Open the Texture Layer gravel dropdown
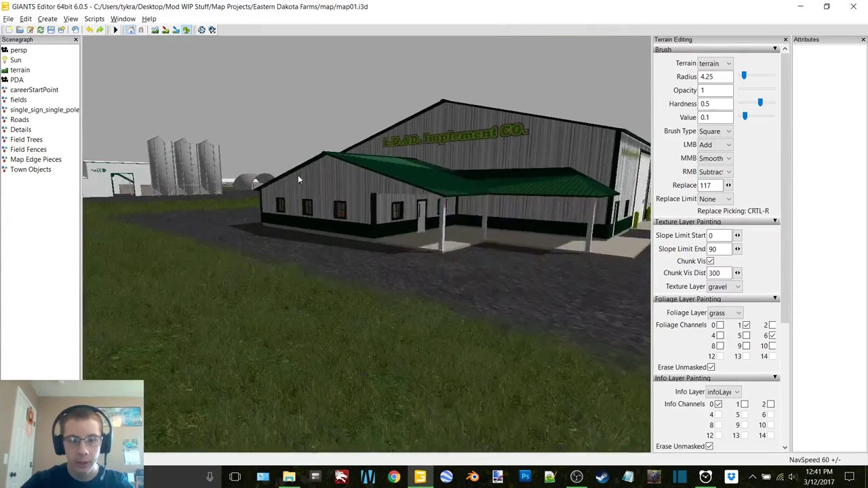This screenshot has height=488, width=868. 724,286
